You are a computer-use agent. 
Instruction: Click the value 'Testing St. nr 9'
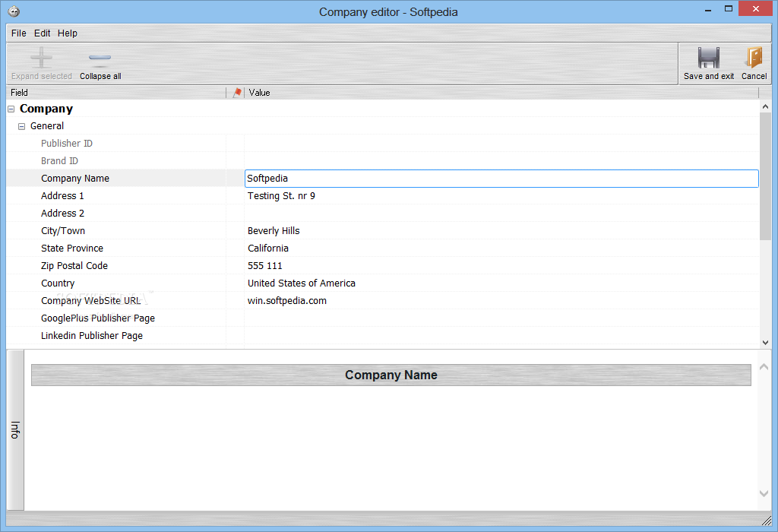281,195
